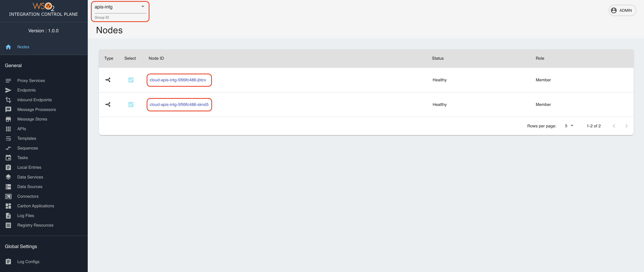Switch to the Nodes section in sidebar
This screenshot has width=644, height=272.
pos(23,47)
